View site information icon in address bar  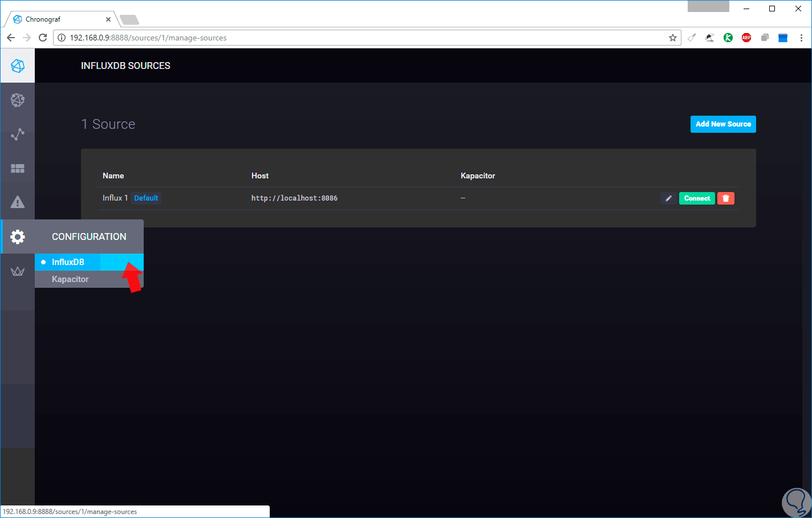[62, 38]
